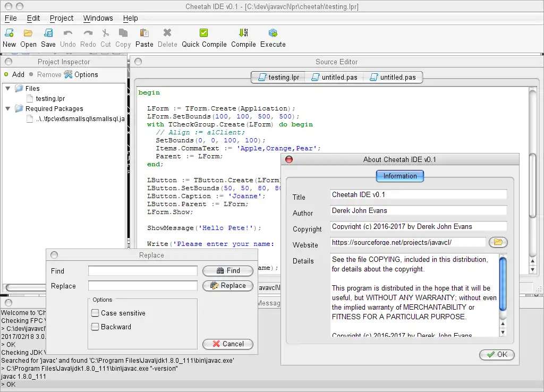This screenshot has height=392, width=544.
Task: Click the Find text input field
Action: click(x=142, y=270)
